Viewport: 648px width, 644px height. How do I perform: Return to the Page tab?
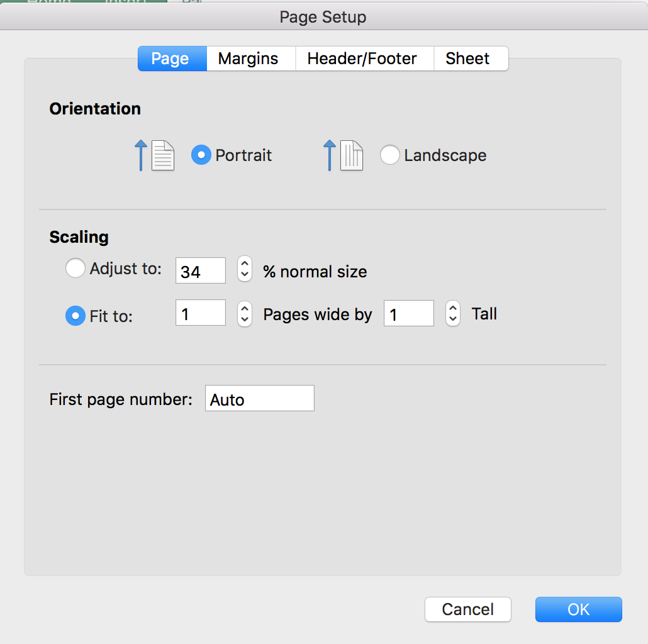(x=171, y=58)
